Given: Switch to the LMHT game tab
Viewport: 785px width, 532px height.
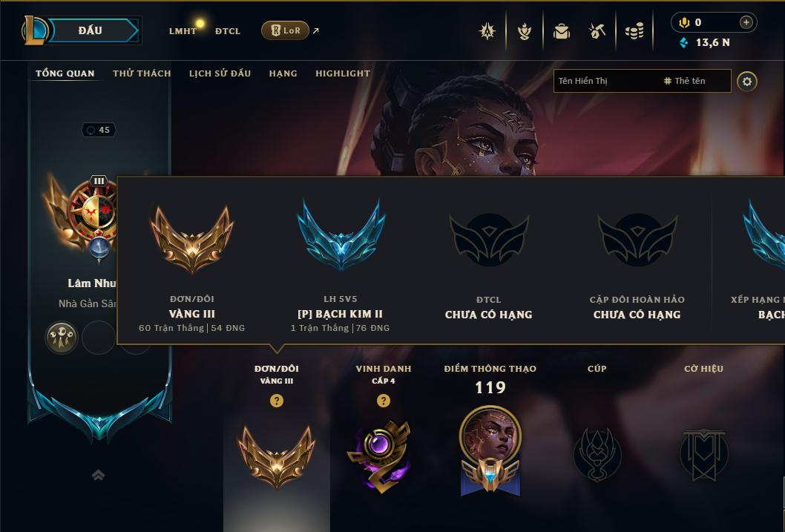Looking at the screenshot, I should (183, 31).
